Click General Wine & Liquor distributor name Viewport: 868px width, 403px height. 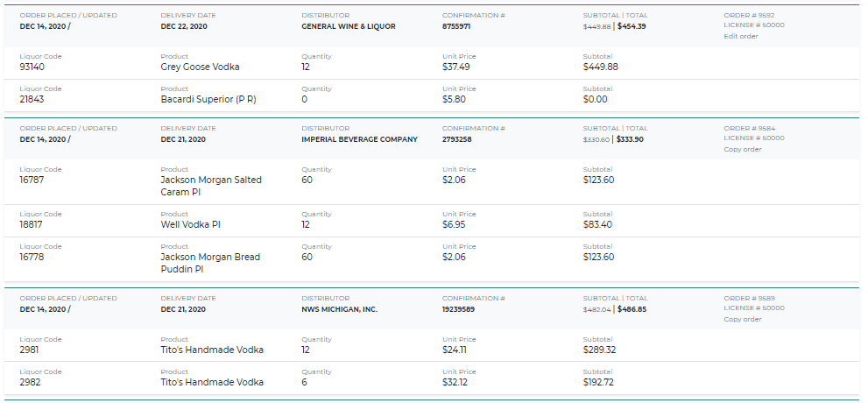coord(348,26)
